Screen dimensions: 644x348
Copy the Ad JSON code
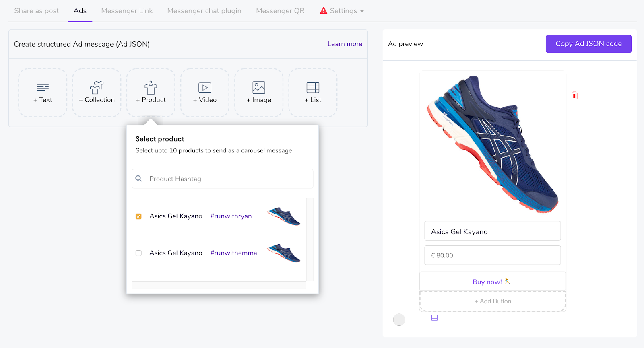click(x=588, y=44)
